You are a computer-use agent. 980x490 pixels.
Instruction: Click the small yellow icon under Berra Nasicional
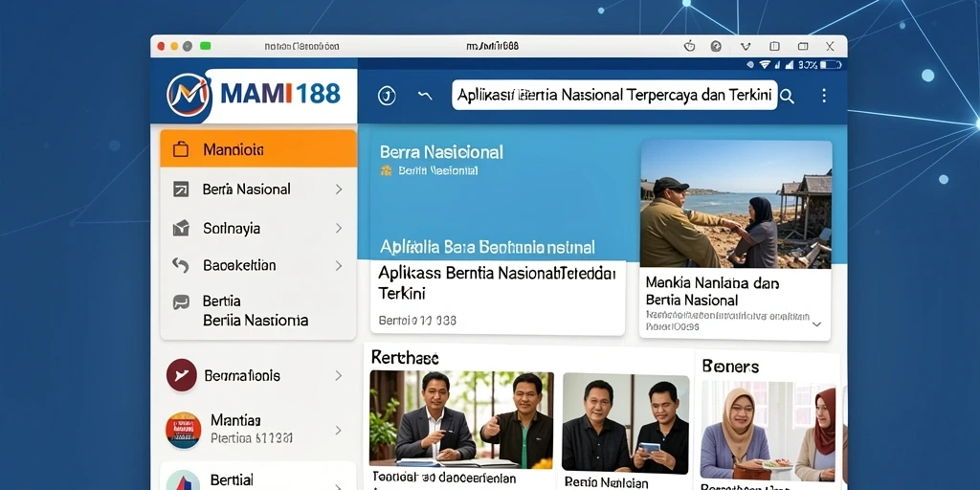387,170
